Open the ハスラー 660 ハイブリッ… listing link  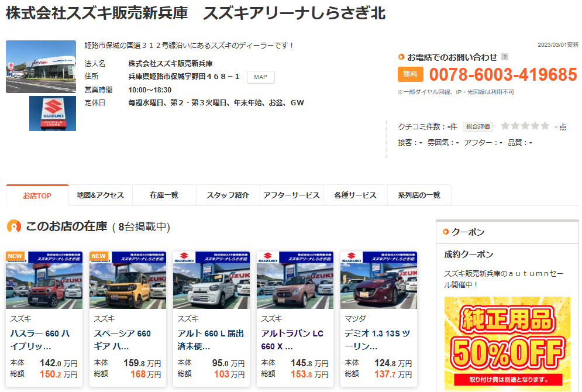click(x=40, y=340)
